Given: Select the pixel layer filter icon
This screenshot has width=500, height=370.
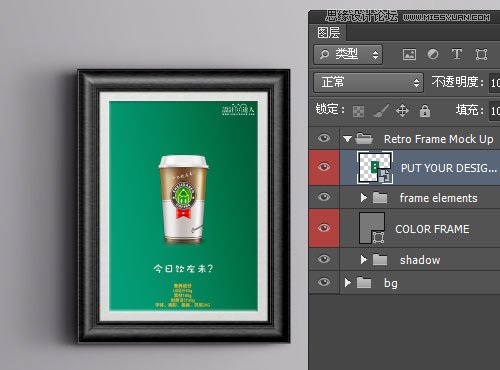Looking at the screenshot, I should coord(409,54).
